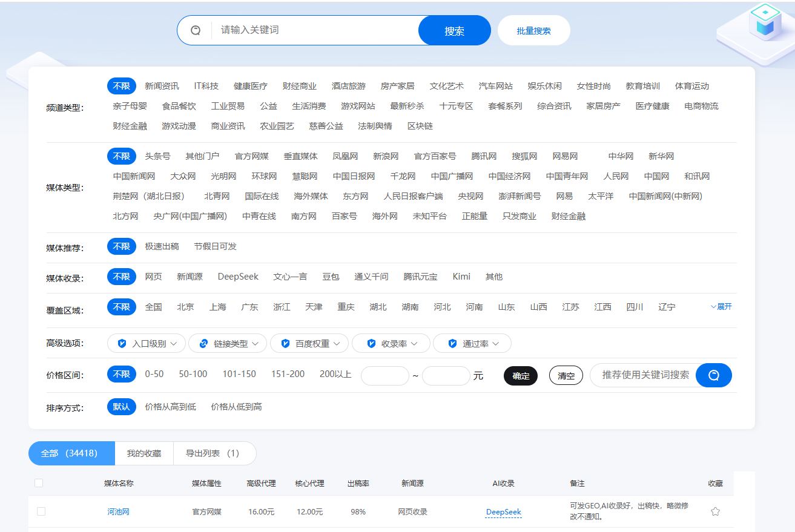Open the 入口级别 dropdown
This screenshot has width=795, height=532.
[x=147, y=343]
